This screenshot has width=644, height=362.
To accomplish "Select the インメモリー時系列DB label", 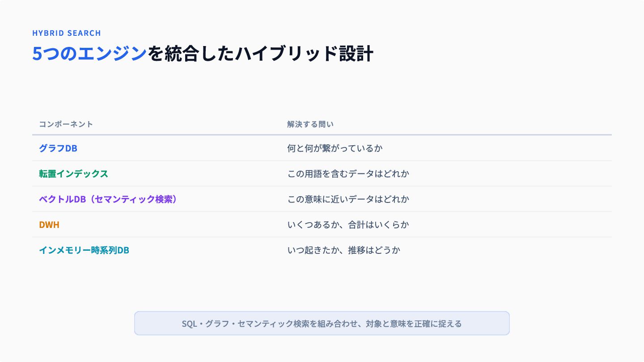I will pos(84,250).
